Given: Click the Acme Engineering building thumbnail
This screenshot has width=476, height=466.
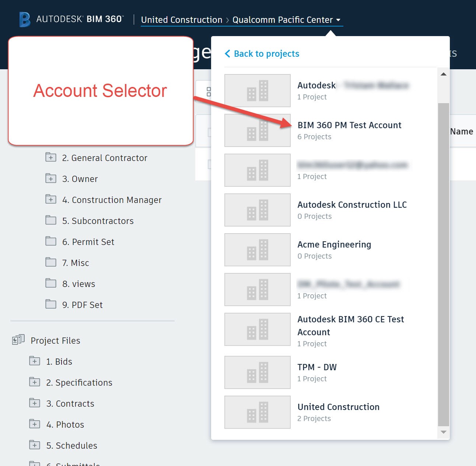Looking at the screenshot, I should (x=258, y=250).
